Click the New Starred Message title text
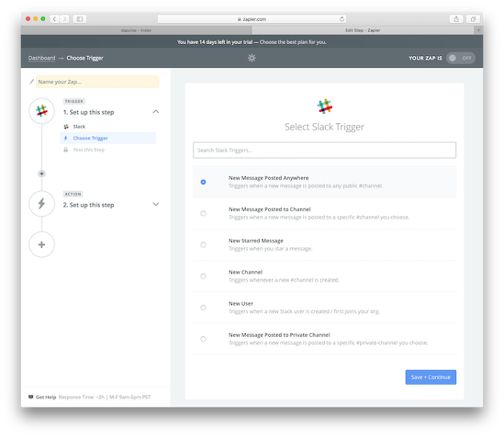 coord(256,241)
